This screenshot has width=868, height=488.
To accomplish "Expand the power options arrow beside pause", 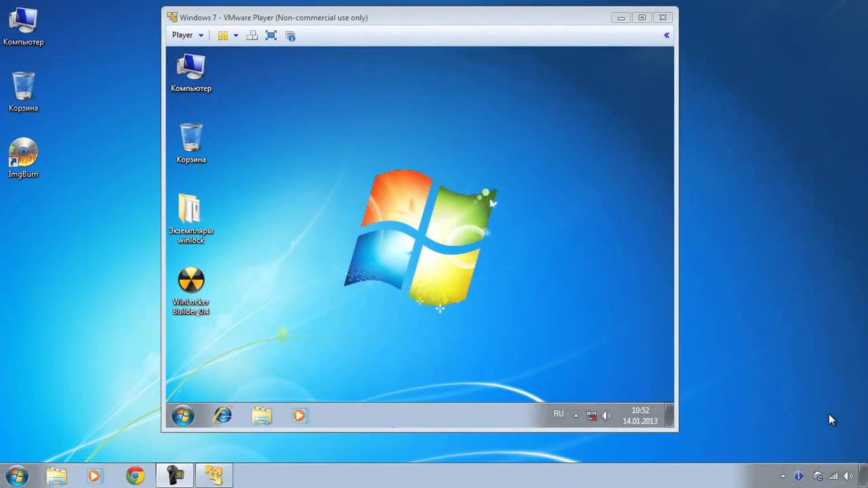I will (x=236, y=35).
